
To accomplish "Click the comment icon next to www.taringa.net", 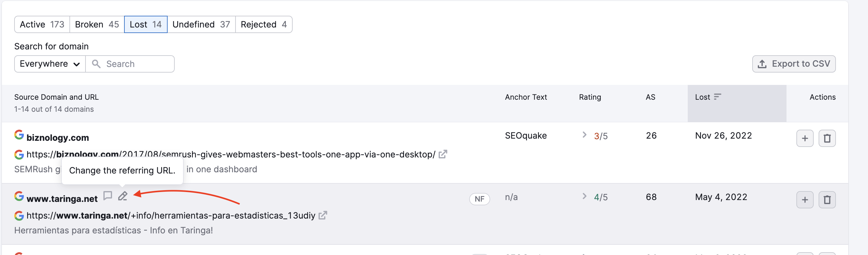I will (x=107, y=196).
